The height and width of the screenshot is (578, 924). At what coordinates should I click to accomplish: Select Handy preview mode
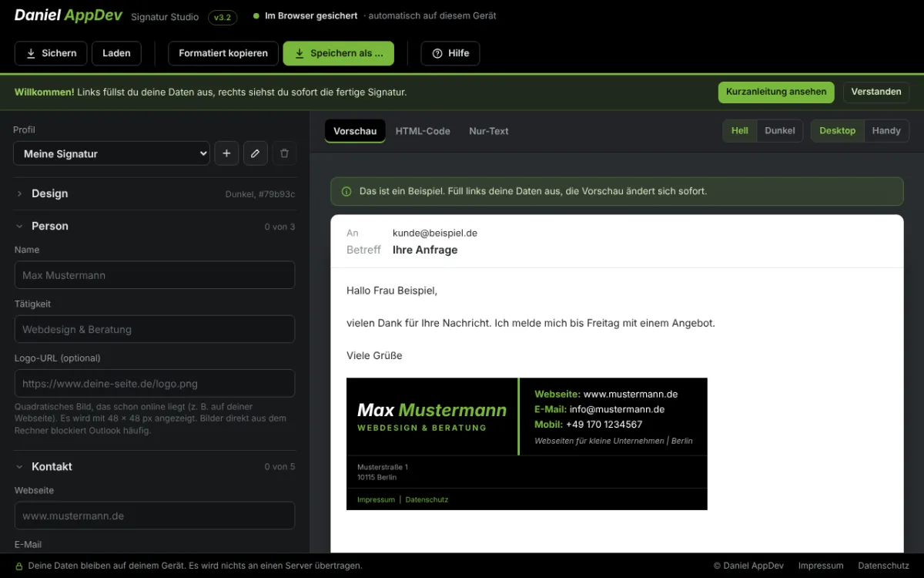[x=886, y=131]
